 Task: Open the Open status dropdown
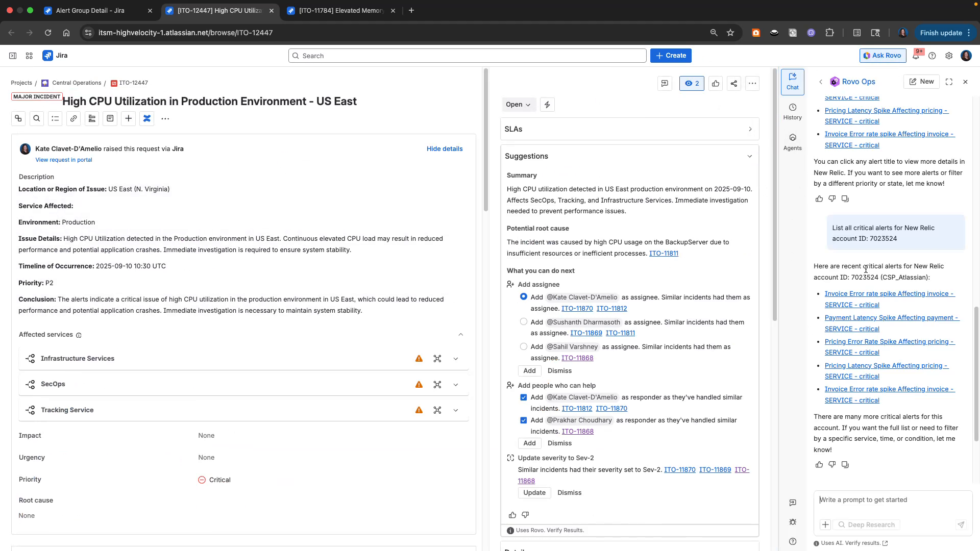click(x=518, y=105)
